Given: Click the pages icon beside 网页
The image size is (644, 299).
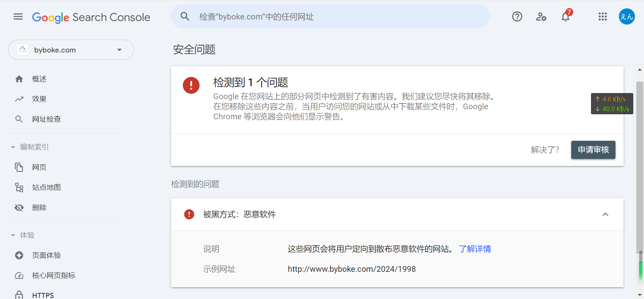Looking at the screenshot, I should click(19, 167).
